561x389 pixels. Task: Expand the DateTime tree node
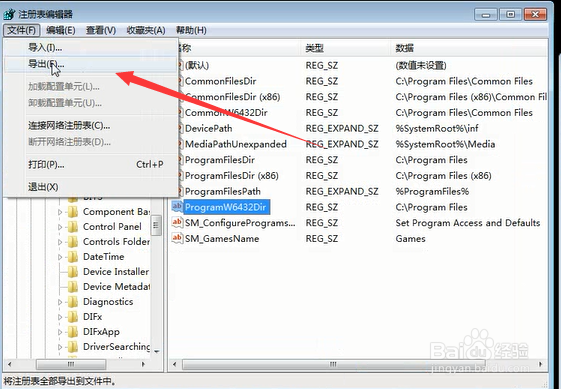pyautogui.click(x=60, y=257)
